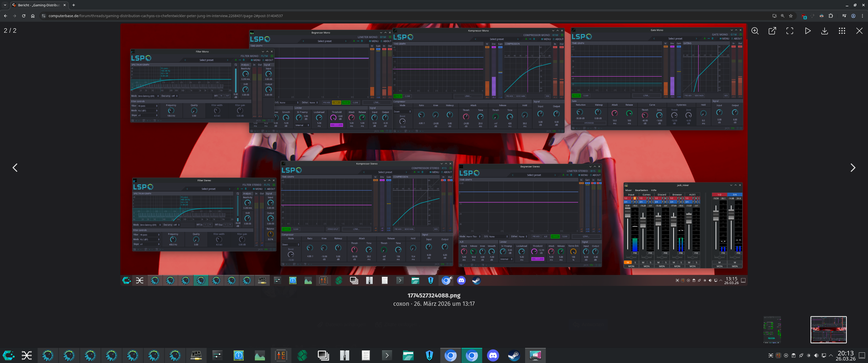The width and height of the screenshot is (868, 363).
Task: Open a new browser tab
Action: pyautogui.click(x=73, y=5)
